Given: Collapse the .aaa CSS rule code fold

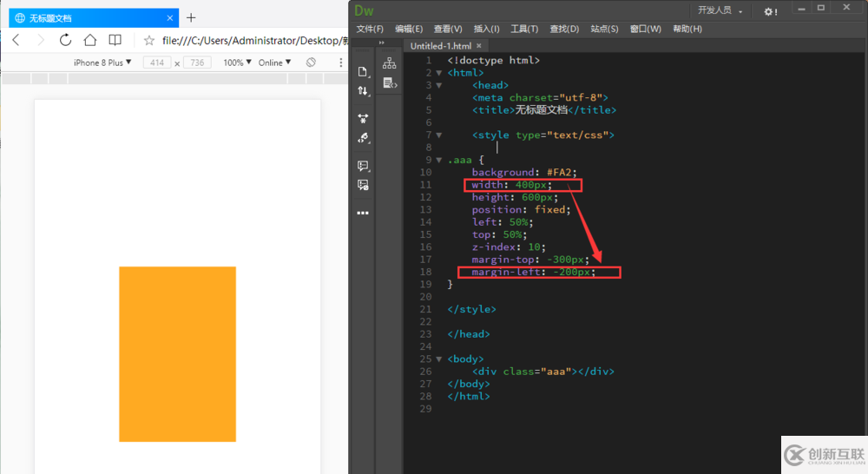Looking at the screenshot, I should click(x=439, y=160).
